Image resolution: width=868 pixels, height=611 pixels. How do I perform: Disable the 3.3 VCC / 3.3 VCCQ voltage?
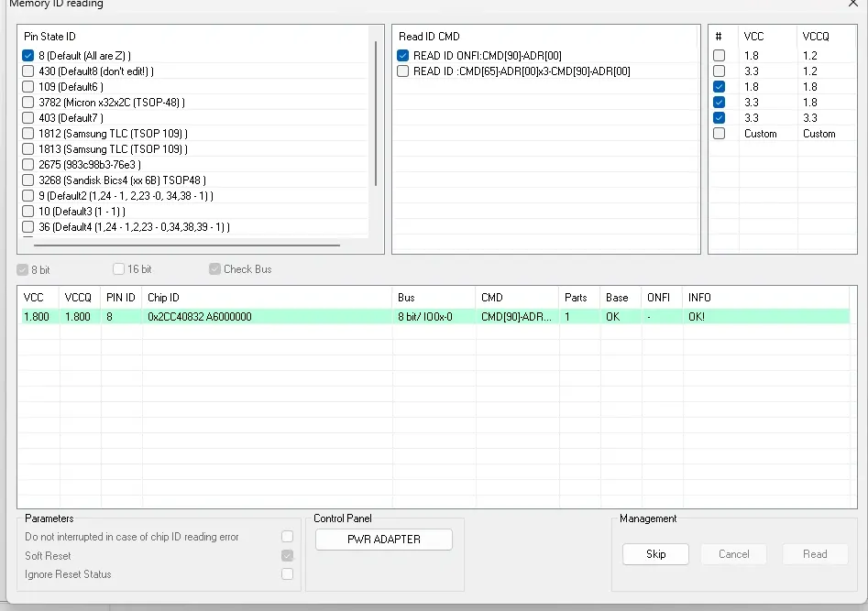click(x=720, y=118)
